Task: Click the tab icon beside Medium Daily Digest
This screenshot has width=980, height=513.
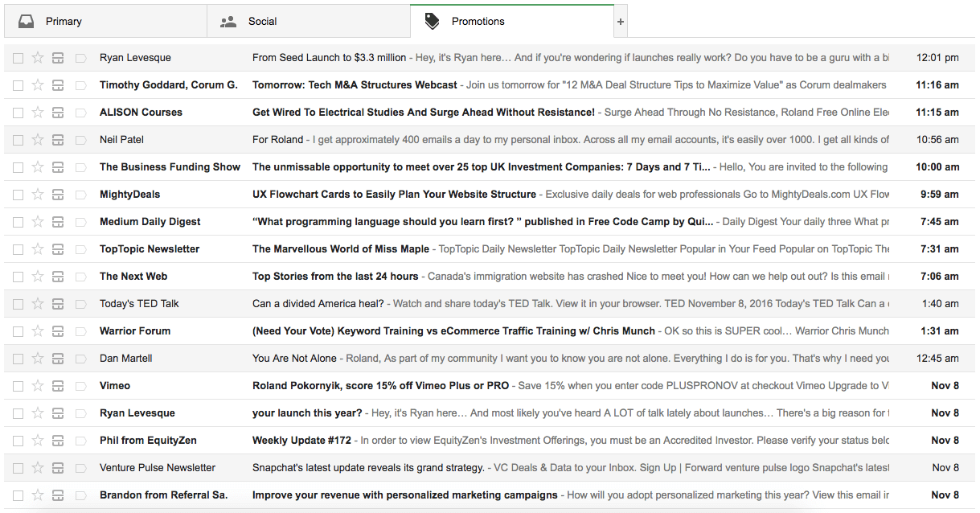Action: 58,222
